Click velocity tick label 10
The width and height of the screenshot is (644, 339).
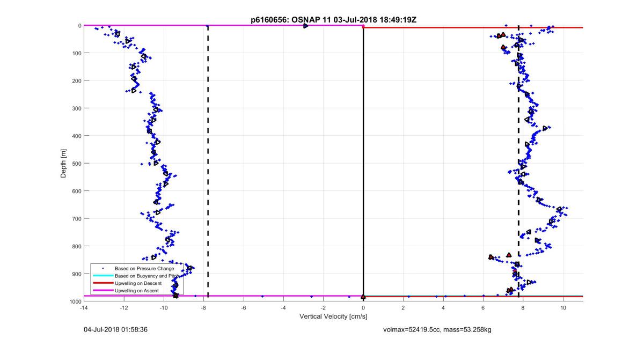[x=563, y=308]
